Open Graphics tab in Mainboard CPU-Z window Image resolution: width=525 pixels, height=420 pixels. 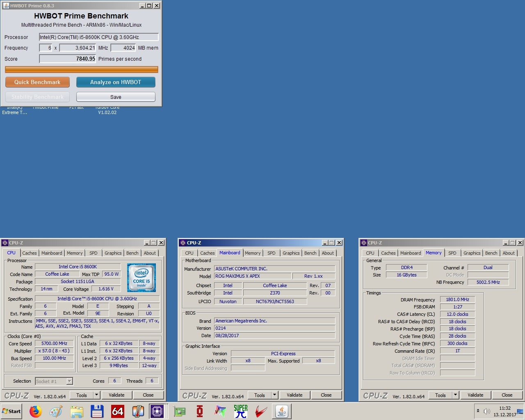click(291, 253)
